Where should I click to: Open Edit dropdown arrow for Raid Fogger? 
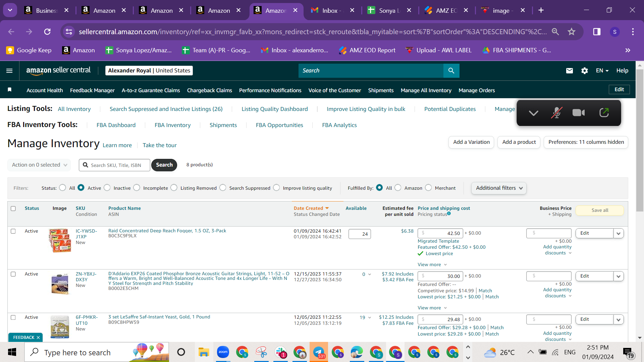point(619,233)
